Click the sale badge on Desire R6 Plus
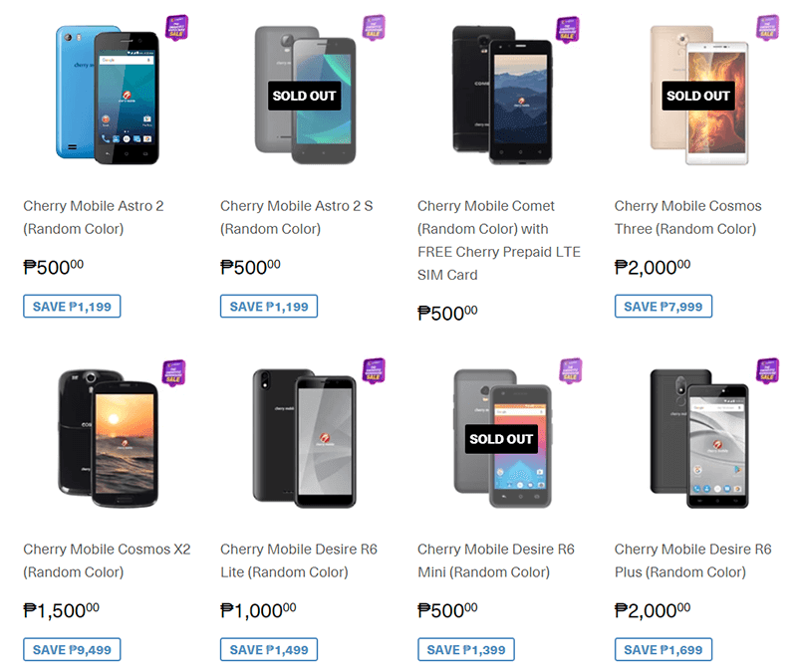Screen dimensions: 797x672 pyautogui.click(x=767, y=370)
